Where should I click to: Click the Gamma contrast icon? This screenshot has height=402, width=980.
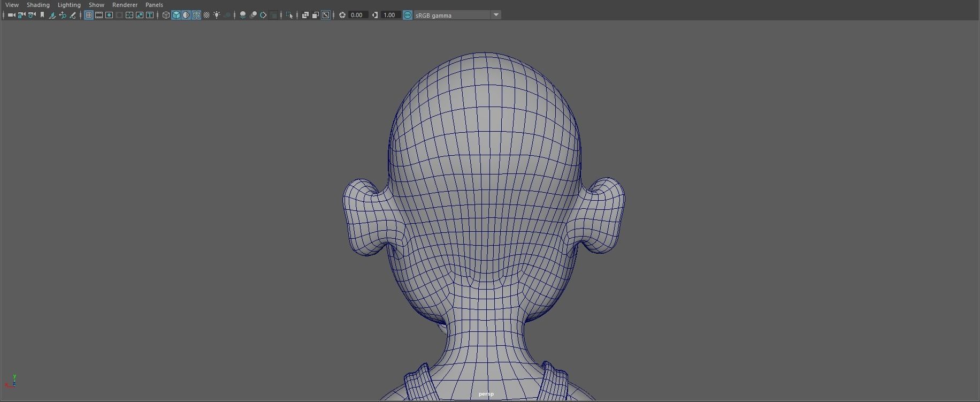[x=374, y=15]
